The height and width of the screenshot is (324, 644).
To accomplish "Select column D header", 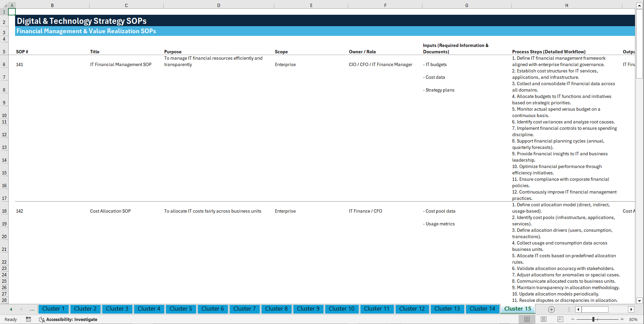I will pyautogui.click(x=219, y=5).
